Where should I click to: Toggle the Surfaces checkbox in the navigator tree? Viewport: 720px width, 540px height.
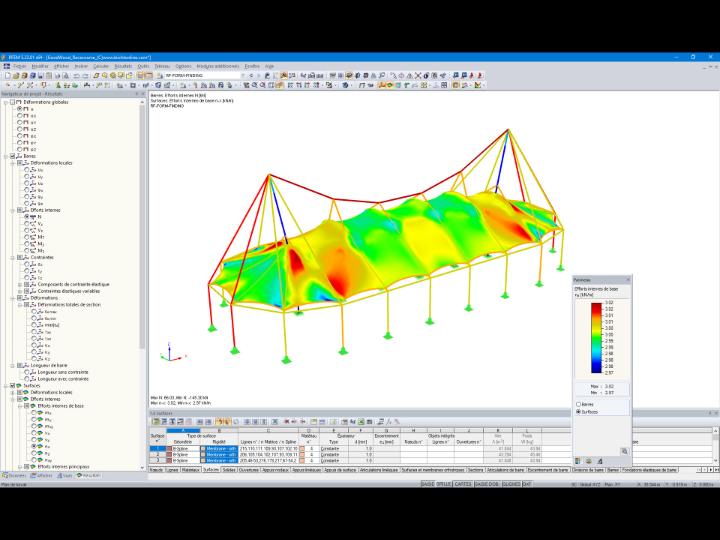[x=13, y=386]
